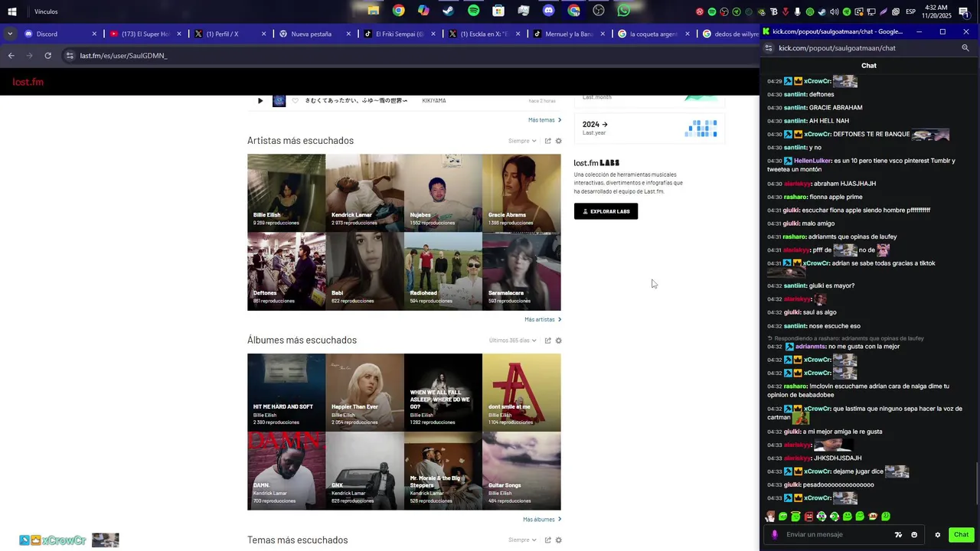Click the 'Más artistas' link
This screenshot has height=551, width=980.
click(x=543, y=320)
